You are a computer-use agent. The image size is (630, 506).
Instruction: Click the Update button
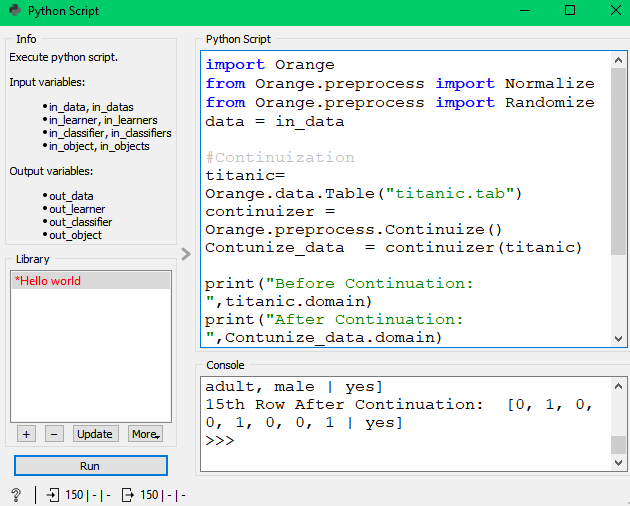95,434
